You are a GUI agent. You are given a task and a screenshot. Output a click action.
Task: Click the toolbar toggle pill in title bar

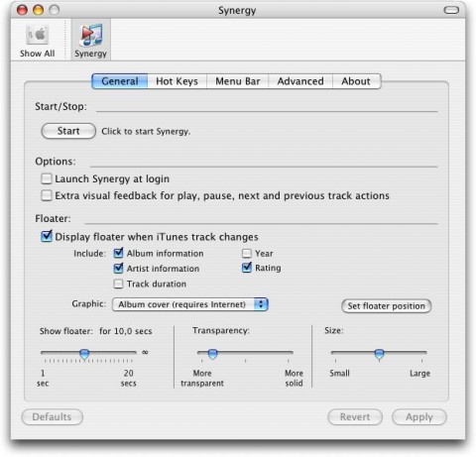tap(451, 10)
